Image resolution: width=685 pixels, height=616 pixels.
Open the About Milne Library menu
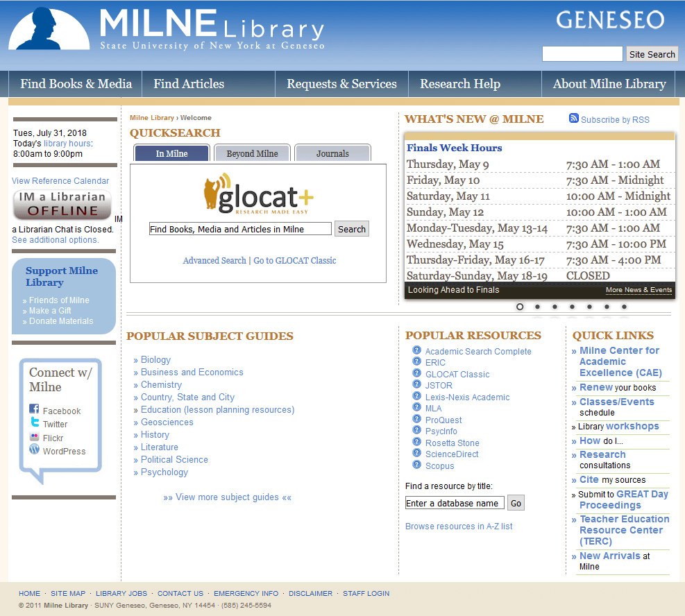[608, 83]
